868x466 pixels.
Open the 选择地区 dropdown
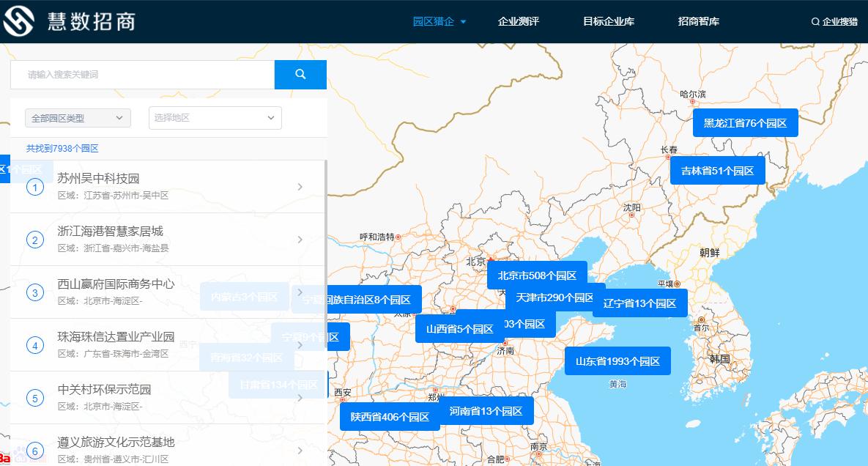pos(215,118)
